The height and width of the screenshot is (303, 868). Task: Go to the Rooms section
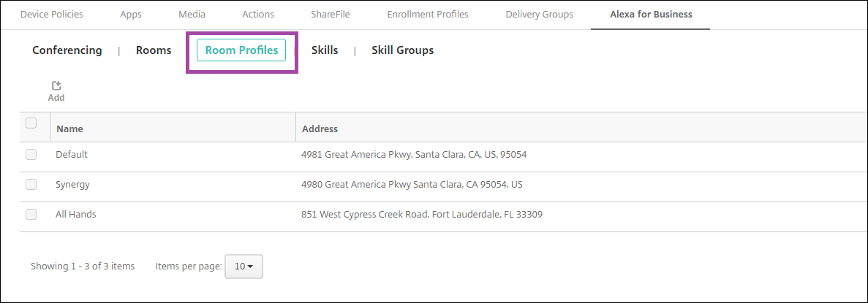pyautogui.click(x=154, y=50)
